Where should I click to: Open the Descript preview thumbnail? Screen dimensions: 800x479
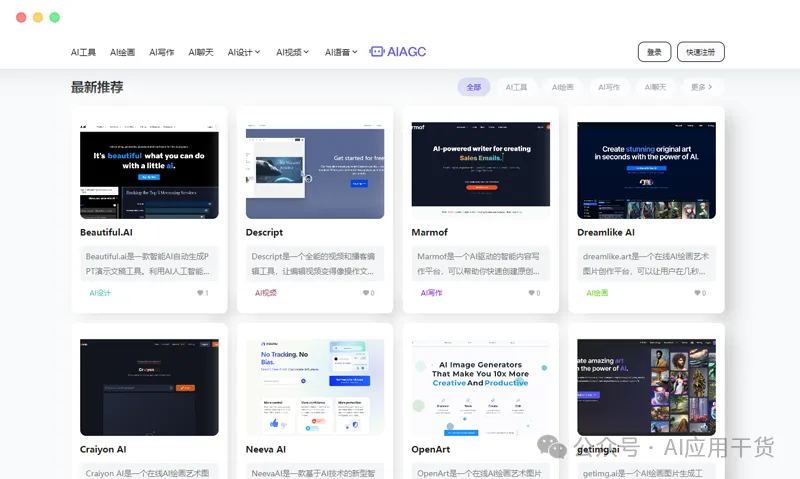[x=315, y=170]
